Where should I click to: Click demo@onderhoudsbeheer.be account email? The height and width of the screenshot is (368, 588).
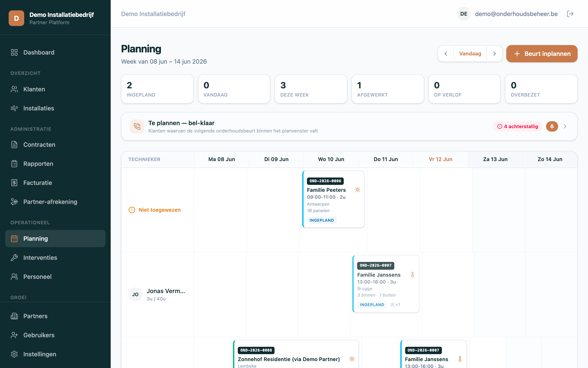[516, 14]
